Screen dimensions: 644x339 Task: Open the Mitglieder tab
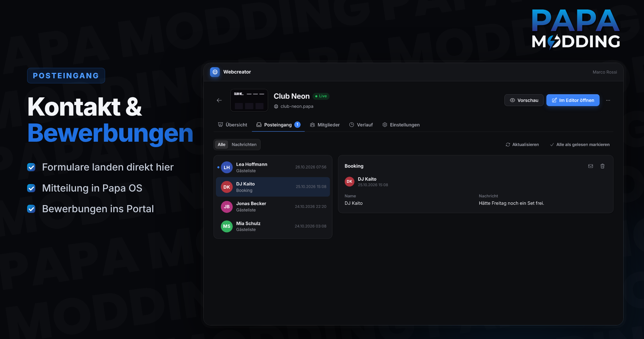325,125
